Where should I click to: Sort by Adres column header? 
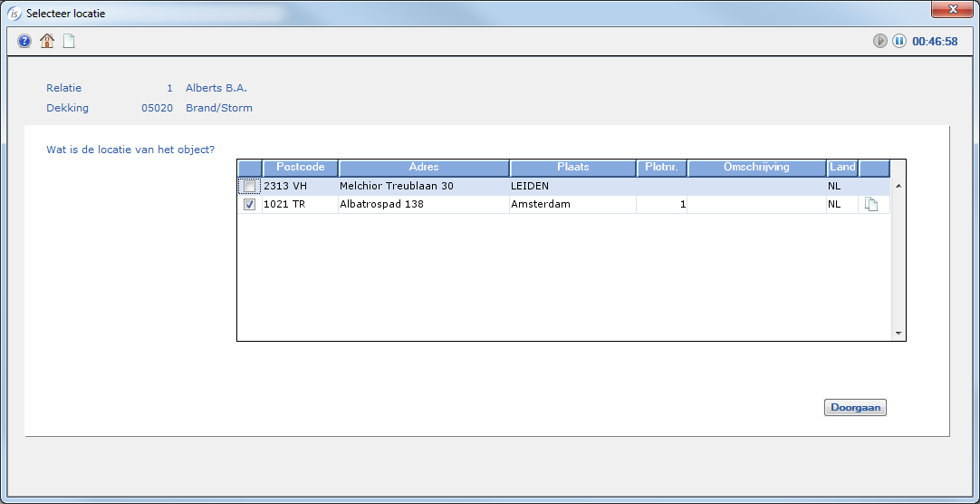point(424,168)
